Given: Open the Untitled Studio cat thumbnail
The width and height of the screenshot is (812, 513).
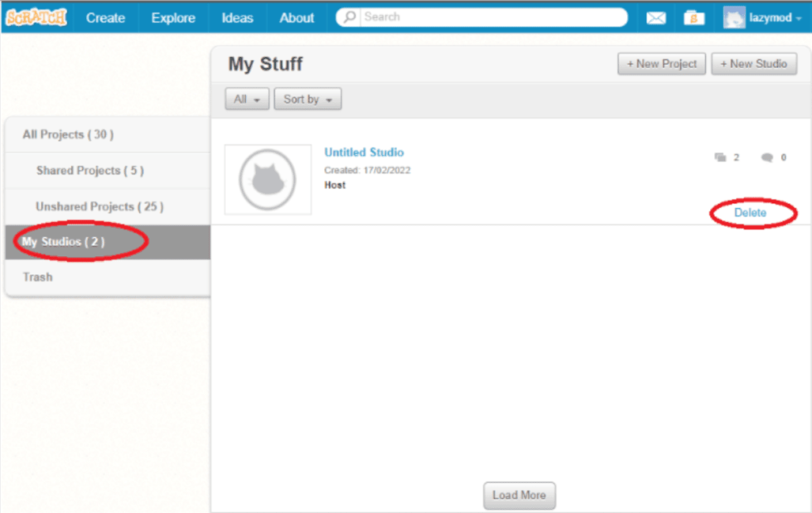Looking at the screenshot, I should [x=267, y=179].
